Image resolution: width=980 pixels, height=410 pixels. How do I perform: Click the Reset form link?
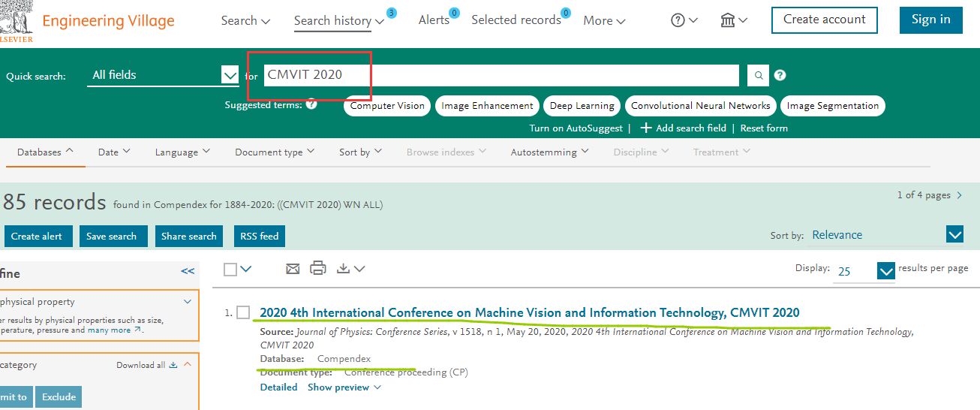pyautogui.click(x=764, y=128)
